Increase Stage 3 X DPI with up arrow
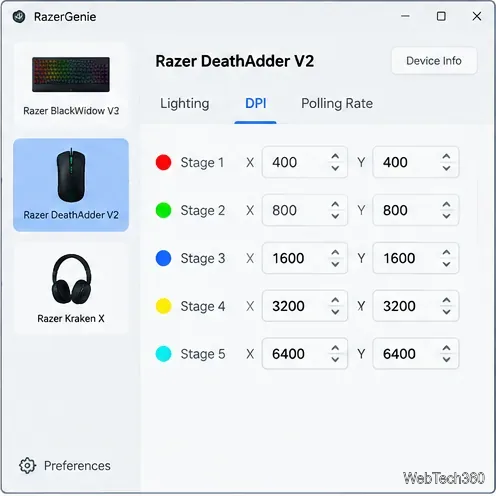Image resolution: width=496 pixels, height=496 pixels. pyautogui.click(x=335, y=252)
